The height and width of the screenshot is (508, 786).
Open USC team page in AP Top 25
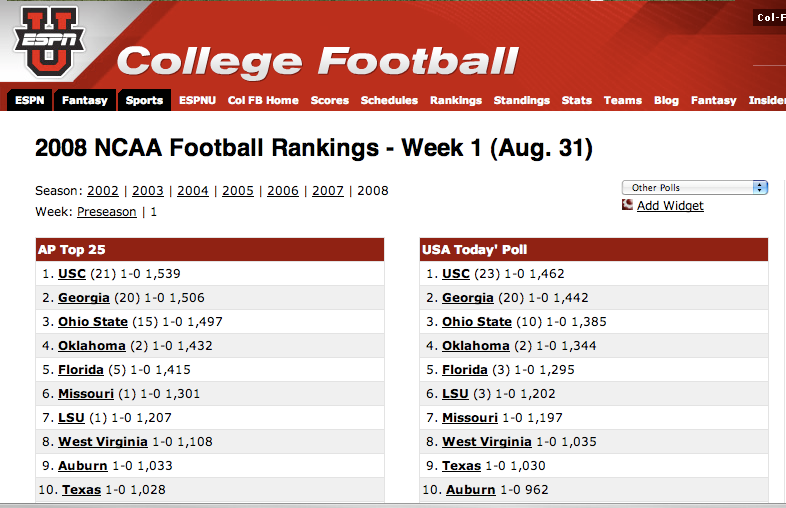click(x=72, y=273)
